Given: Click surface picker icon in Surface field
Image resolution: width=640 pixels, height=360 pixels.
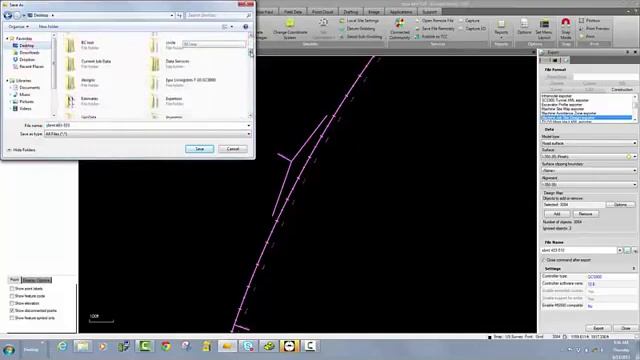Looking at the screenshot, I should pos(629,157).
